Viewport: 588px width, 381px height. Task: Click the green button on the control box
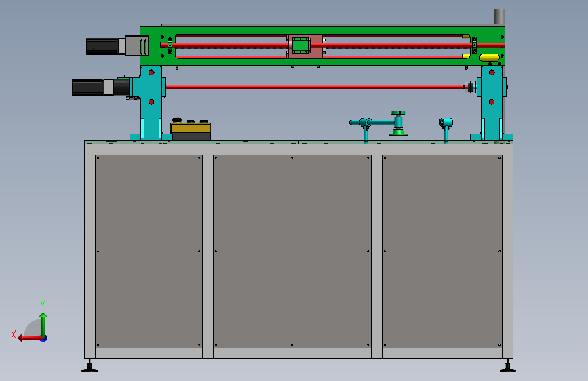203,121
